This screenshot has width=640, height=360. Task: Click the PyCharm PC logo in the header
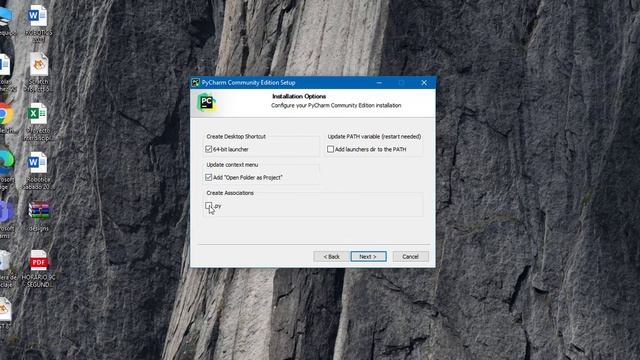[x=207, y=102]
